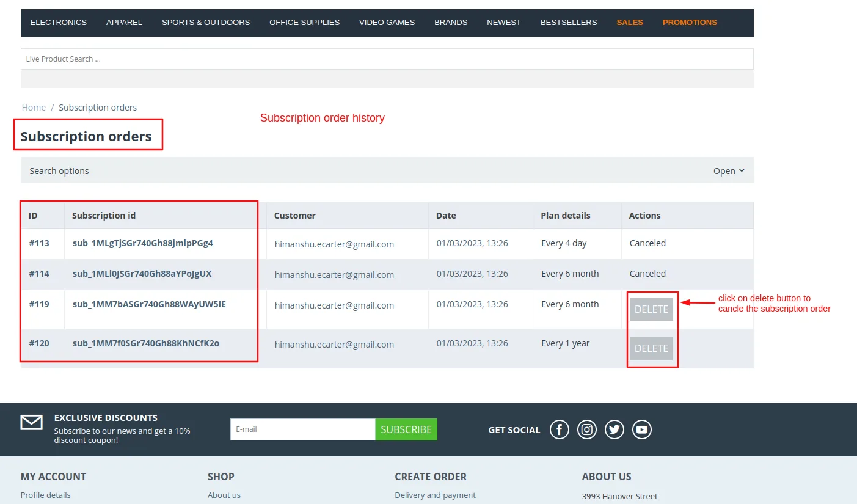
Task: Click the Every 1 year plan cell
Action: (566, 343)
